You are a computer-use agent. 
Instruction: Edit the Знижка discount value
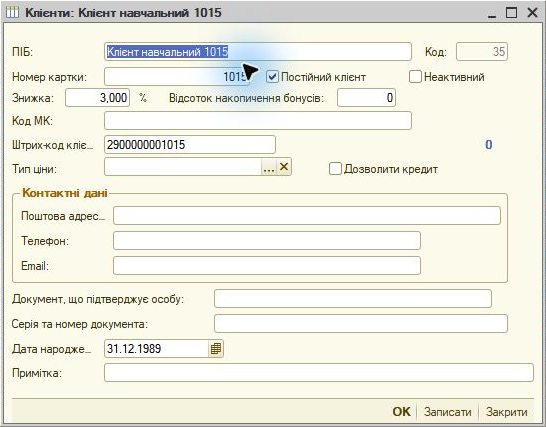tap(98, 98)
